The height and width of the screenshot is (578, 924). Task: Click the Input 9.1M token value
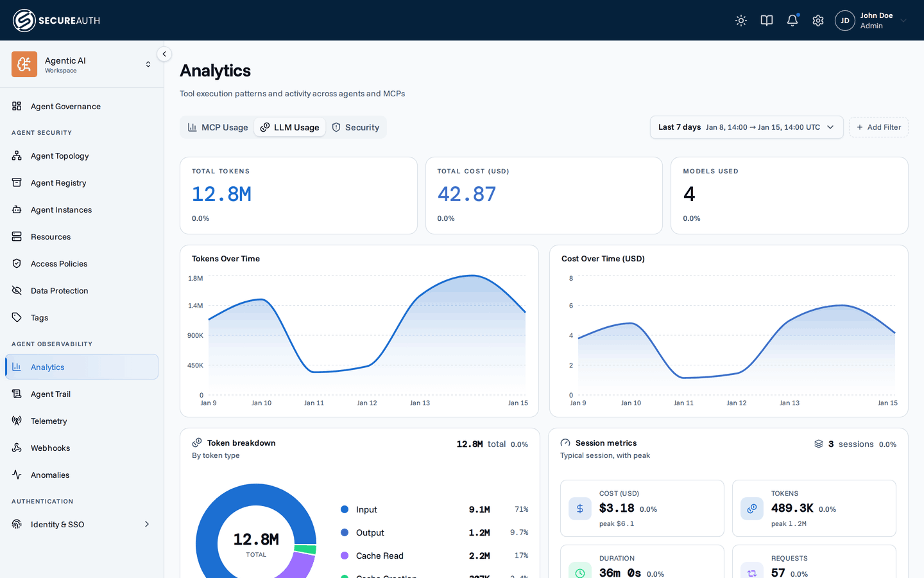click(x=479, y=509)
